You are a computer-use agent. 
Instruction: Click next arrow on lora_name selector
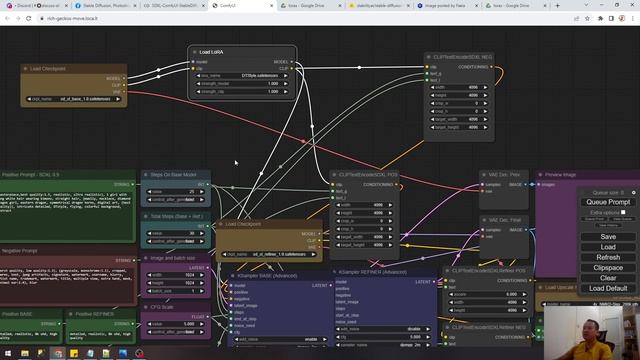click(285, 76)
